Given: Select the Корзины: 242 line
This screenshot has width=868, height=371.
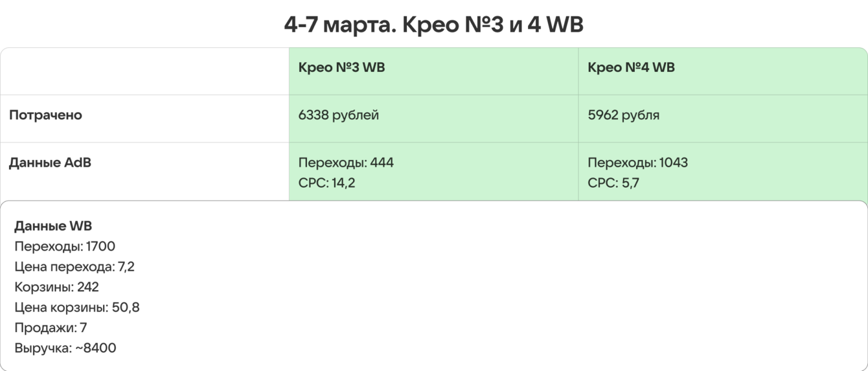Looking at the screenshot, I should pos(56,287).
